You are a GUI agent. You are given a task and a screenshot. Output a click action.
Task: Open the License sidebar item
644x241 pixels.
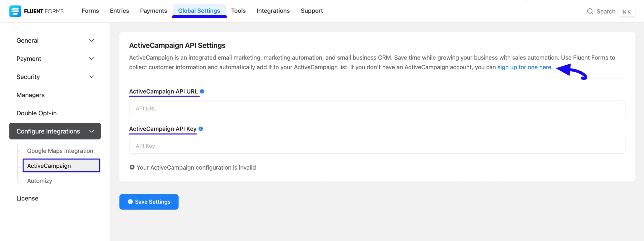point(27,198)
